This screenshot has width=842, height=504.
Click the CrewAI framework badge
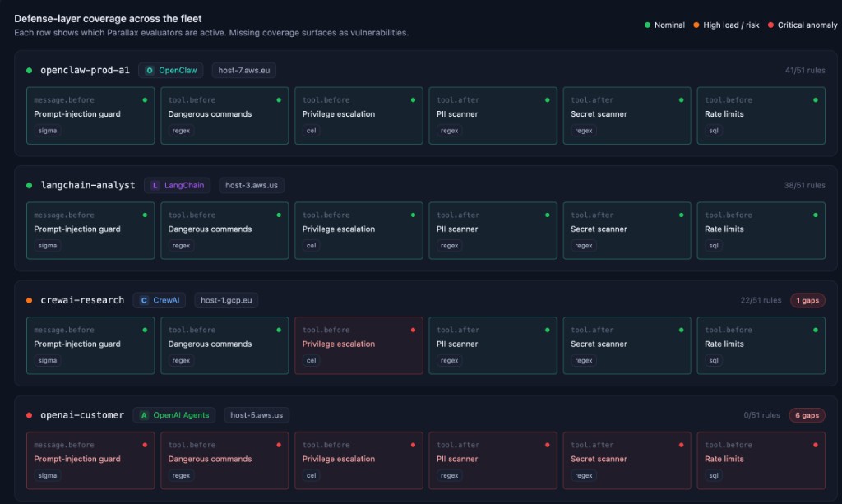[160, 300]
